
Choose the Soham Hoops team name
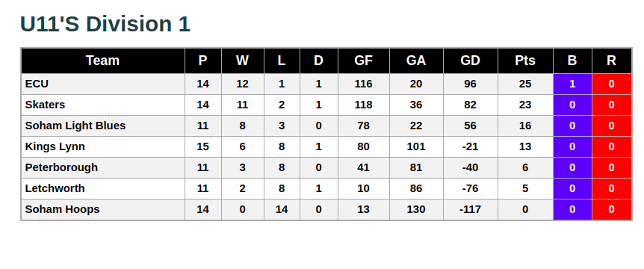pyautogui.click(x=62, y=209)
